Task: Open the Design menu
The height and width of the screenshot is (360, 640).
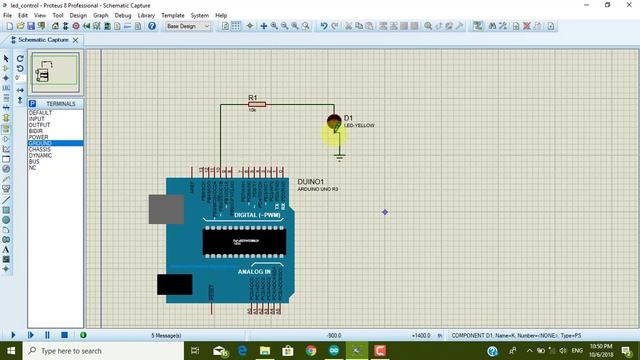Action: pos(78,16)
